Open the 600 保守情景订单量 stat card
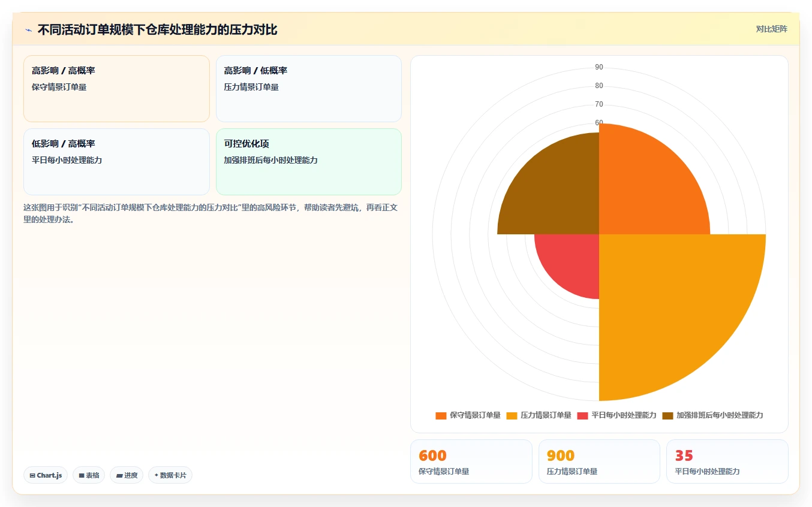Image resolution: width=812 pixels, height=507 pixels. point(471,461)
